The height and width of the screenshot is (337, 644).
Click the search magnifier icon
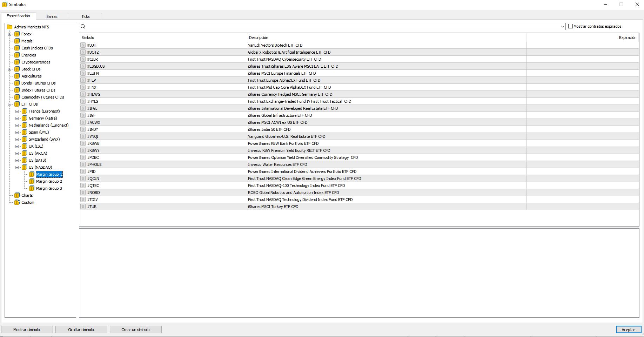click(83, 27)
